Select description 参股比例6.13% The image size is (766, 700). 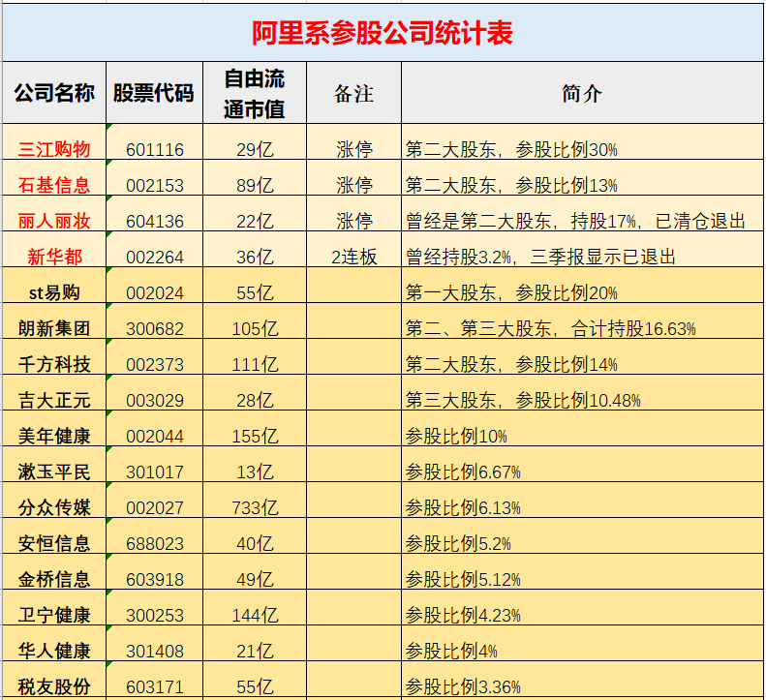(582, 500)
